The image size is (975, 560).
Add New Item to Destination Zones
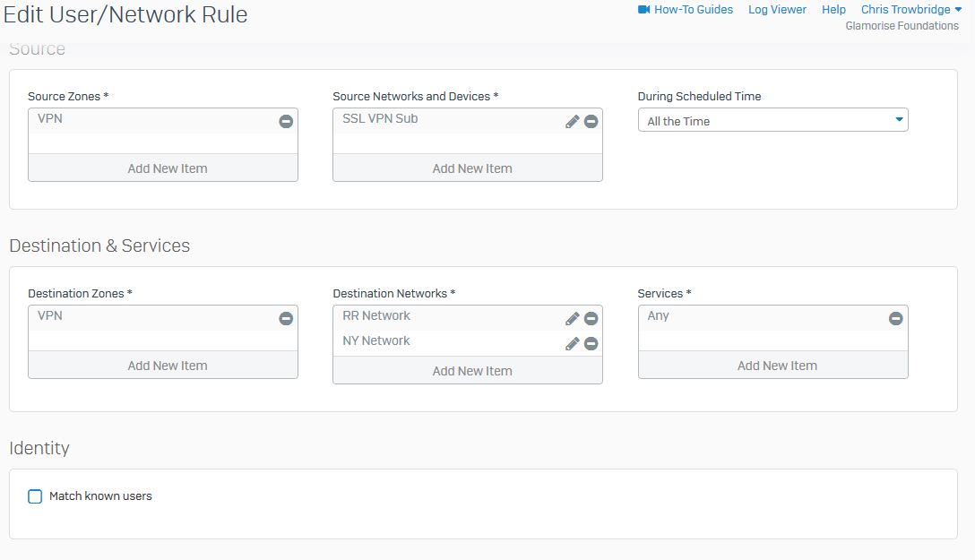(167, 366)
